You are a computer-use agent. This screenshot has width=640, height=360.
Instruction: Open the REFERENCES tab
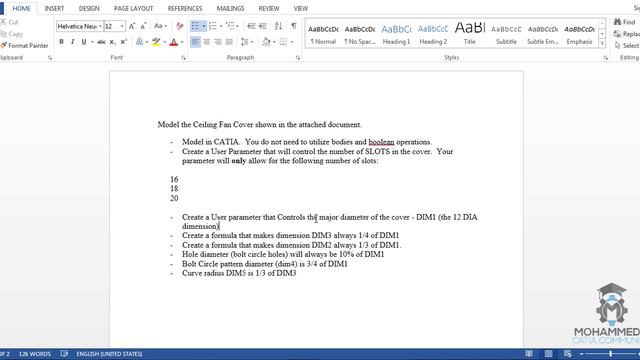[185, 8]
